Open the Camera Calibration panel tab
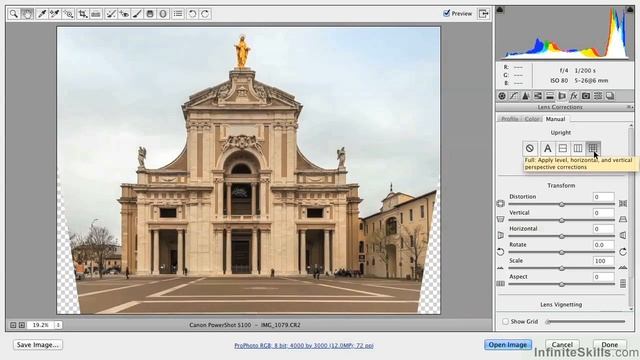This screenshot has width=640, height=360. (x=586, y=96)
